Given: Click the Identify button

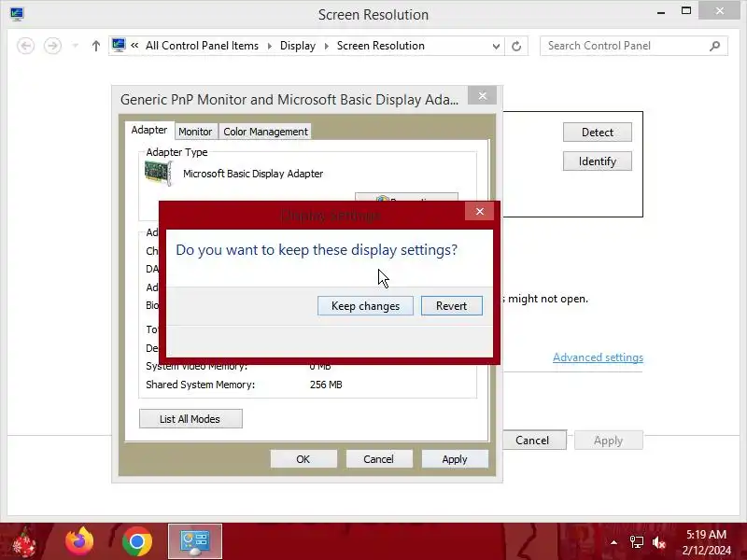Looking at the screenshot, I should click(598, 161).
